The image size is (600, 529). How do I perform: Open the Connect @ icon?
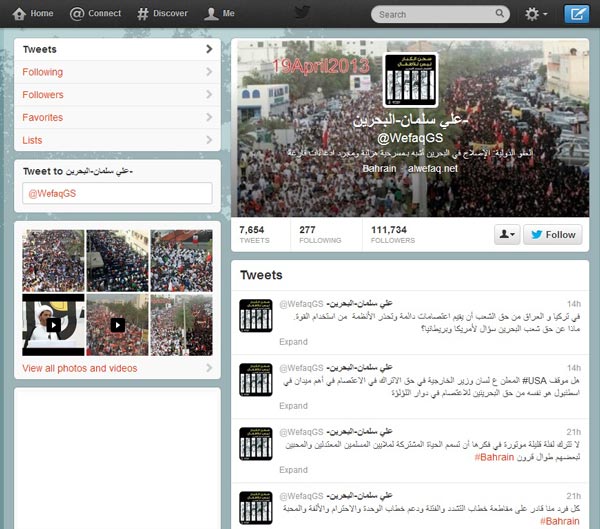coord(77,14)
